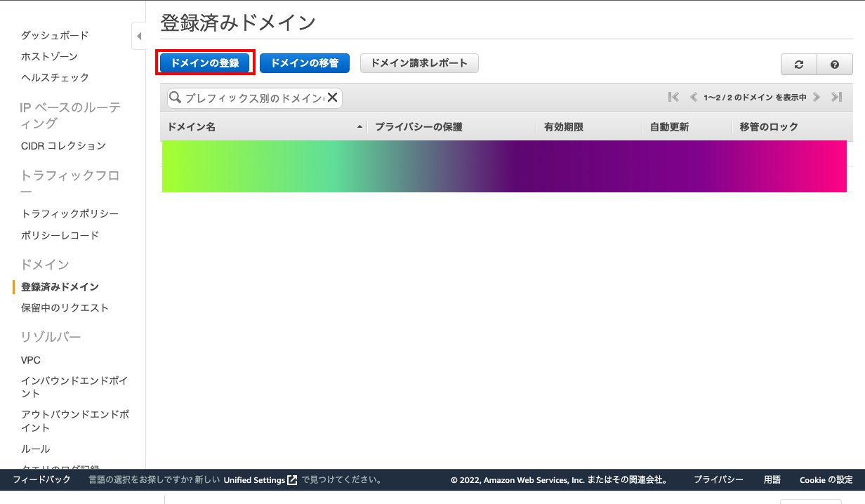Go to previous page of domains
The image size is (865, 504).
point(694,98)
